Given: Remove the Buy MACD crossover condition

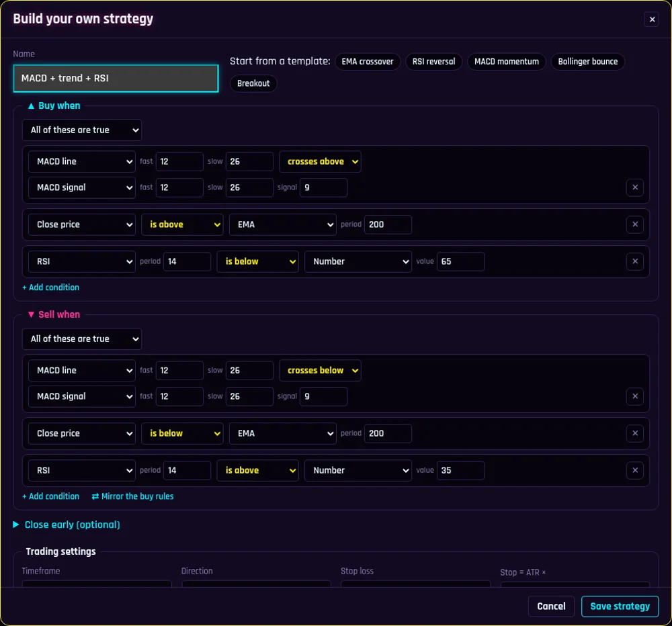Looking at the screenshot, I should tap(635, 187).
